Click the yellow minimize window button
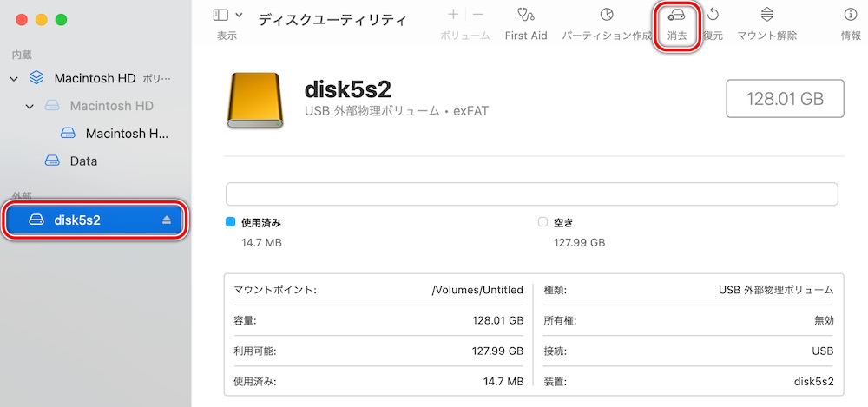 pos(42,20)
